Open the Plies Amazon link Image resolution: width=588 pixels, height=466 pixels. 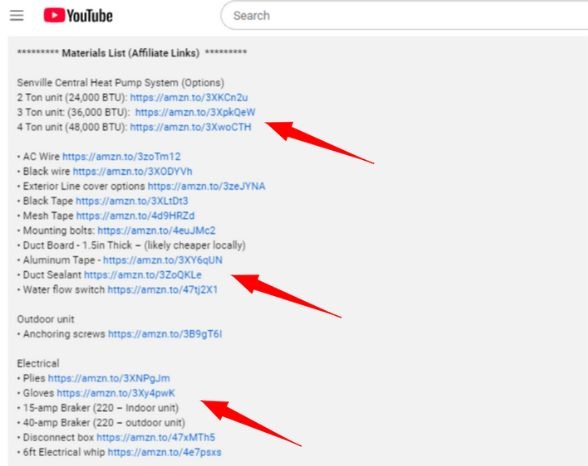[x=109, y=378]
